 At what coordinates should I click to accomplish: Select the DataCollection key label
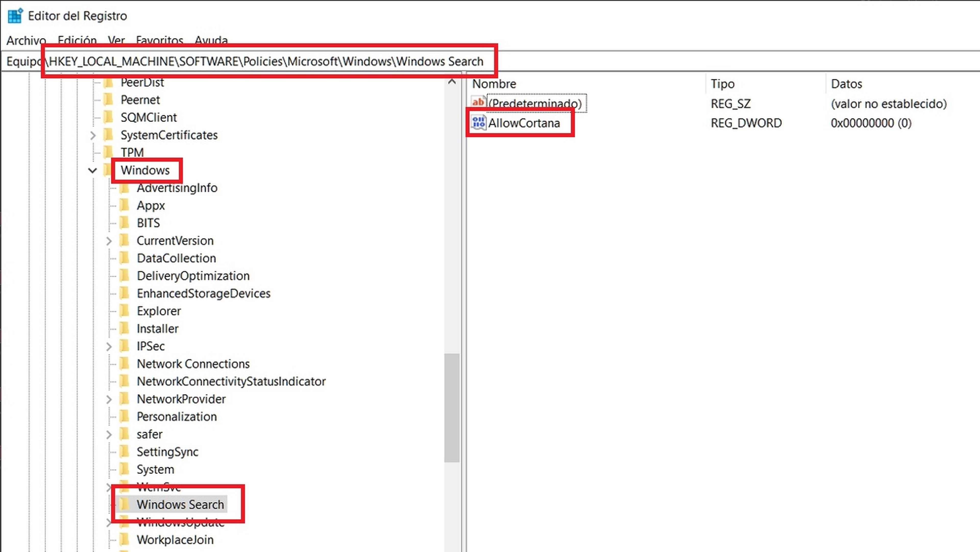click(x=176, y=258)
